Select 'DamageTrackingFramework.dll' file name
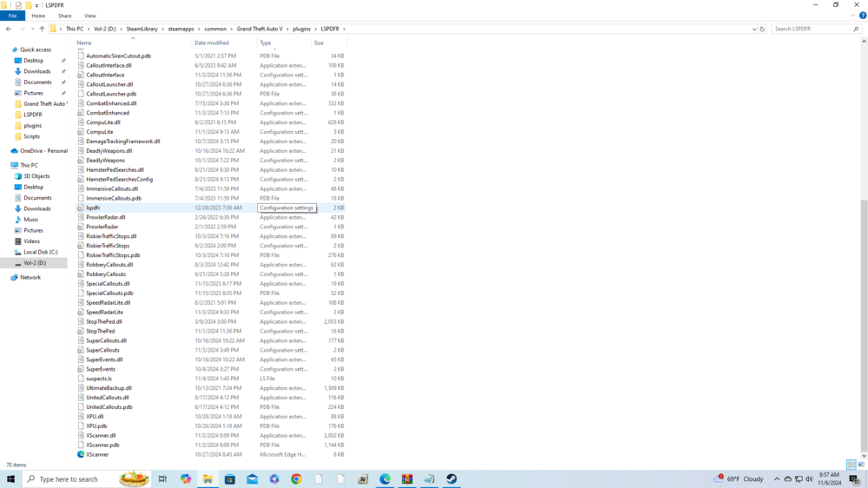 point(123,142)
